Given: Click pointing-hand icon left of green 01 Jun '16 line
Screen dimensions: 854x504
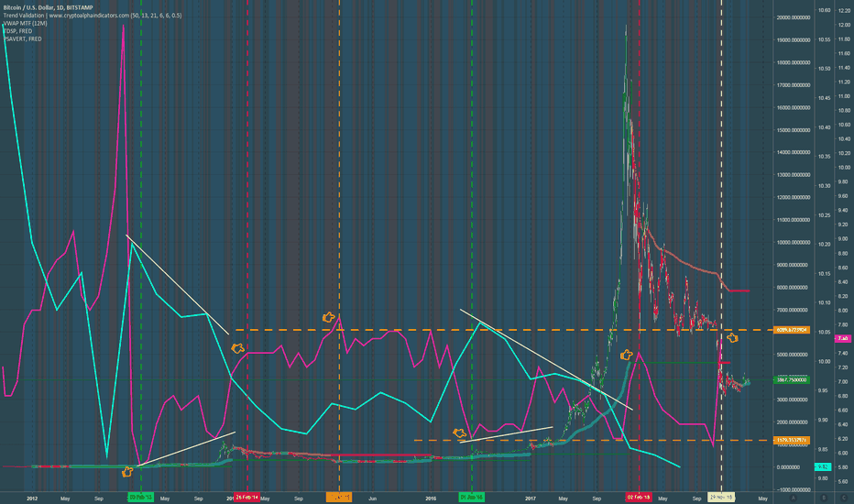Looking at the screenshot, I should [x=460, y=433].
